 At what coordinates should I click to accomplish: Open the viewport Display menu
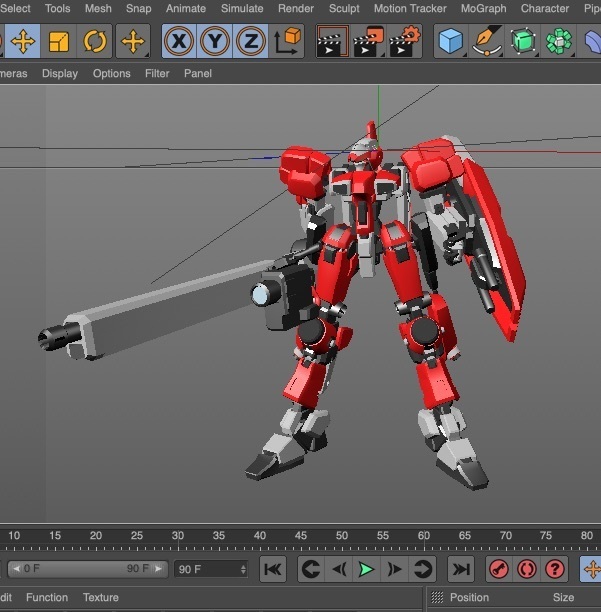coord(60,73)
